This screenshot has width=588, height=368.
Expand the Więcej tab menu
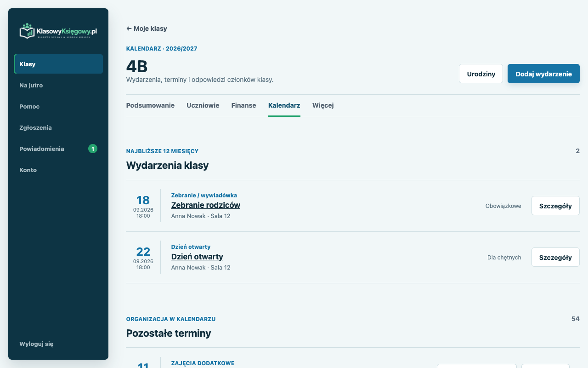[x=323, y=105]
